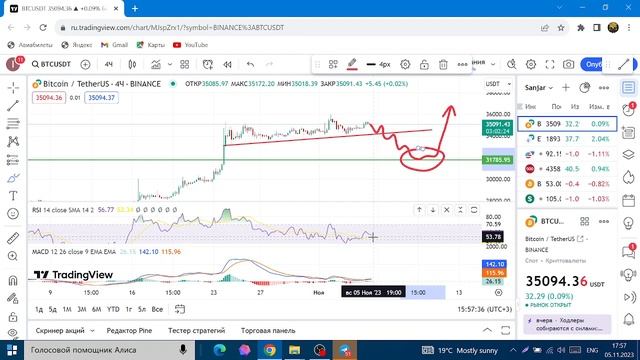Open Тестер стратегий tab
Image resolution: width=640 pixels, height=360 pixels.
196,331
